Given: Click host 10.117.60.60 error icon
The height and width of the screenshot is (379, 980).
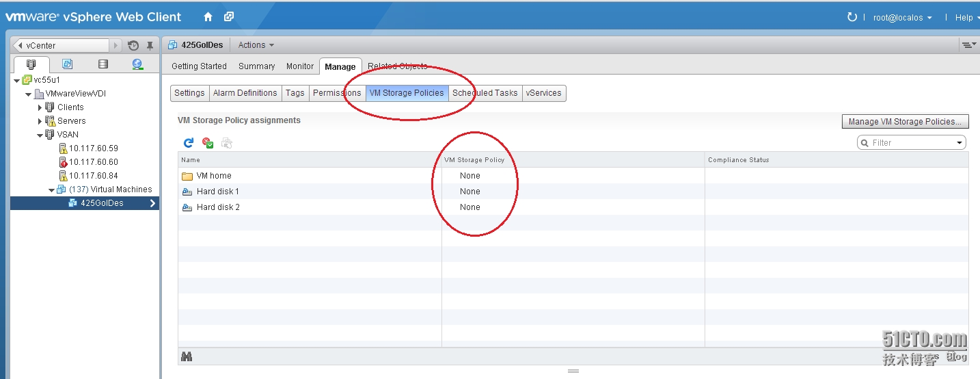Looking at the screenshot, I should pos(63,162).
